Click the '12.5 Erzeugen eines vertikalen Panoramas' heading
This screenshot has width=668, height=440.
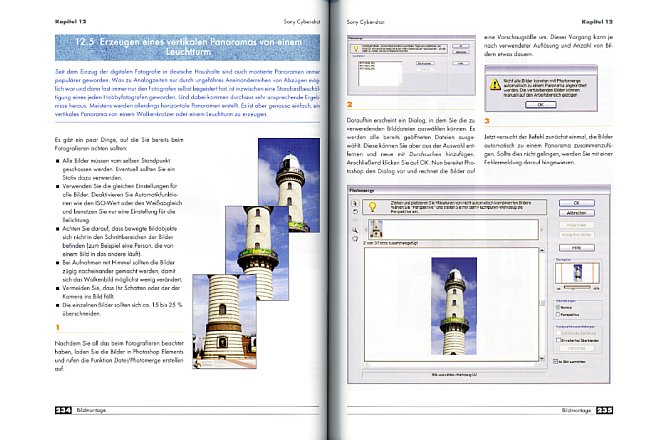(x=187, y=47)
